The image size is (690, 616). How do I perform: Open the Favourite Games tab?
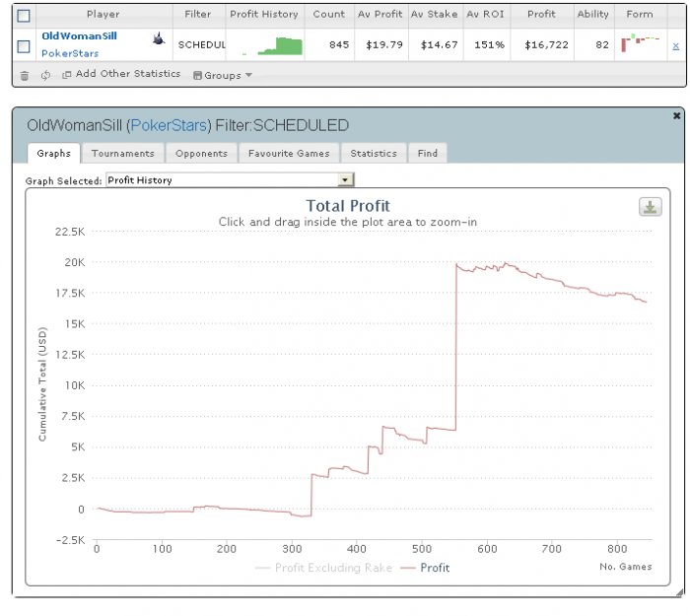click(289, 153)
